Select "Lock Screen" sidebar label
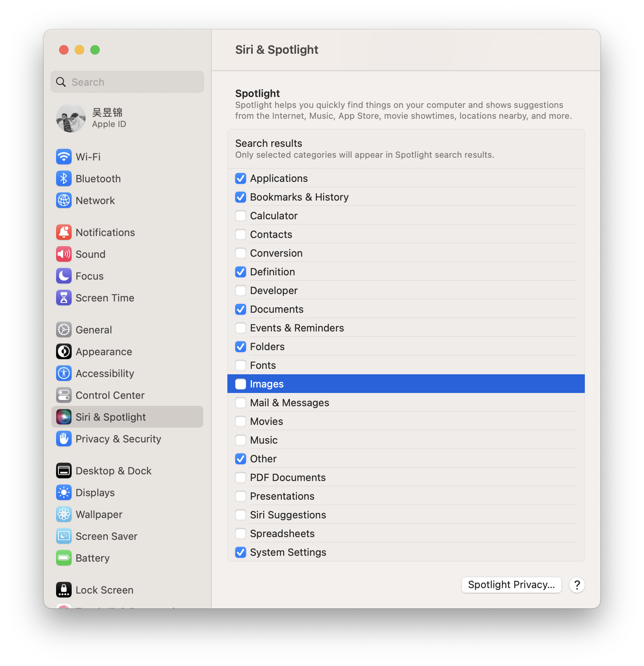Viewport: 644px width, 666px height. [x=105, y=590]
